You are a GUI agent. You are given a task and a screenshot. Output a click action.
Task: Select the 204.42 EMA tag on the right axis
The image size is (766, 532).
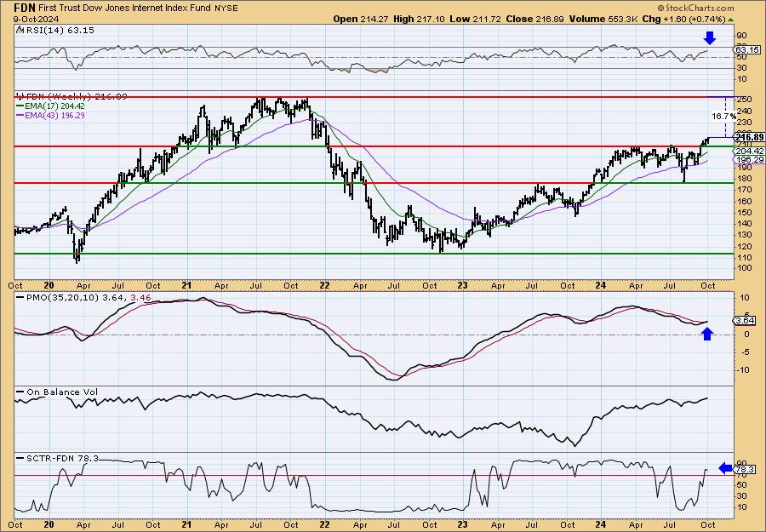tap(748, 152)
